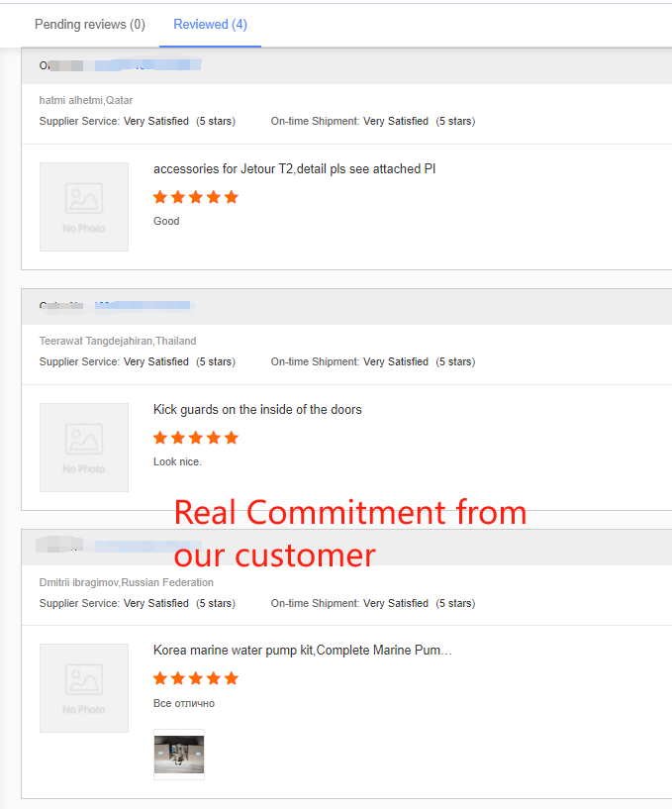Open 'Korea marine water pump kit' product title
Image resolution: width=672 pixels, height=809 pixels.
coord(302,651)
